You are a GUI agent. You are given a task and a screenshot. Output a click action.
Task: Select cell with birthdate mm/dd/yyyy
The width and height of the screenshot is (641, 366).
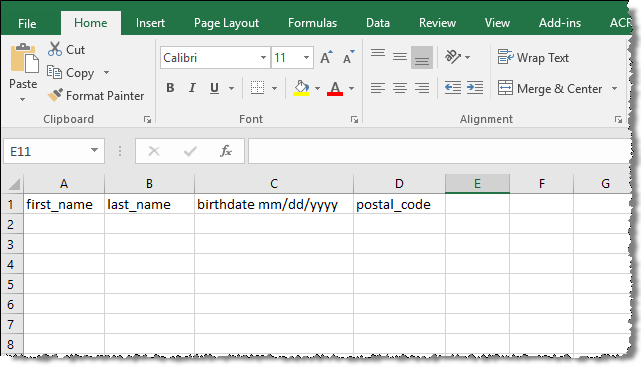pos(274,204)
